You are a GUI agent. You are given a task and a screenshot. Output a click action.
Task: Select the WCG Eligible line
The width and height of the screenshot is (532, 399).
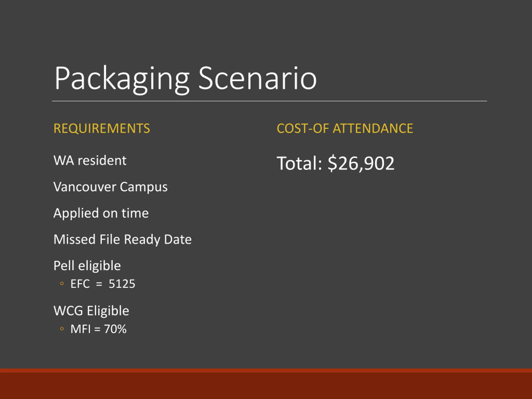[x=91, y=311]
